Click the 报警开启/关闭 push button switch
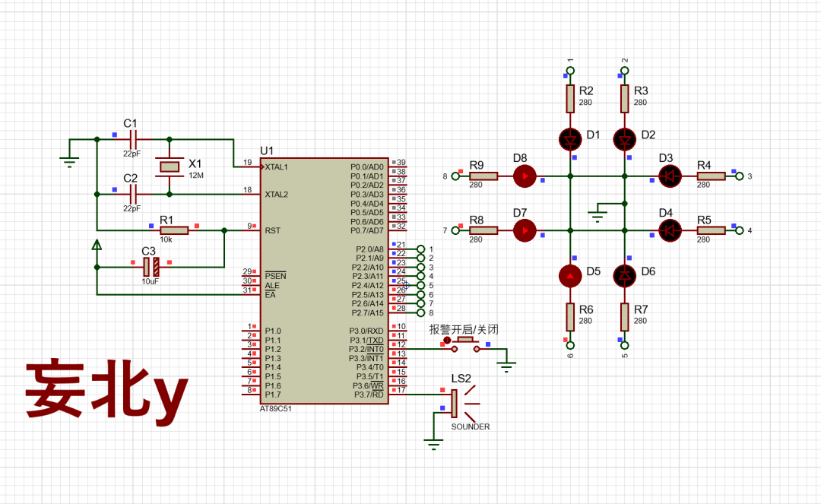Viewport: 821px width, 504px height. coord(465,344)
